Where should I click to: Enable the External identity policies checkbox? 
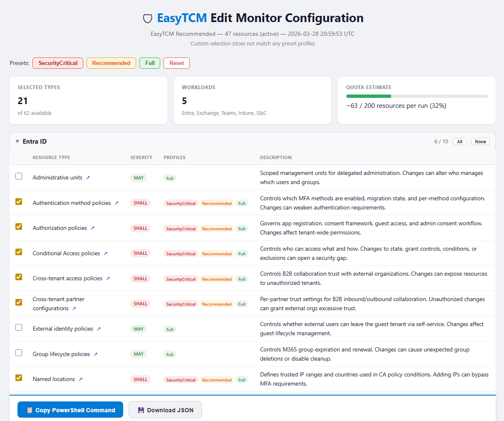coord(19,327)
